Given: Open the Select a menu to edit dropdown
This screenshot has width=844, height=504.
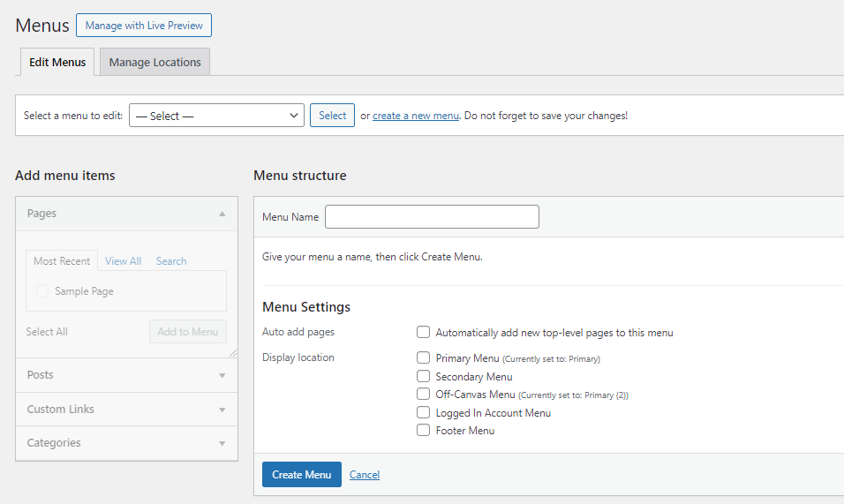Looking at the screenshot, I should (x=216, y=115).
